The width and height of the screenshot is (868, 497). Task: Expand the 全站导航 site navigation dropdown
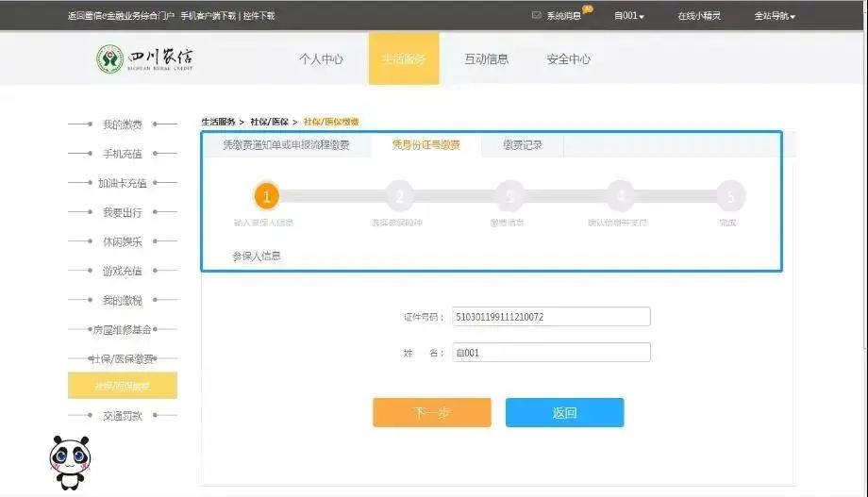(775, 16)
